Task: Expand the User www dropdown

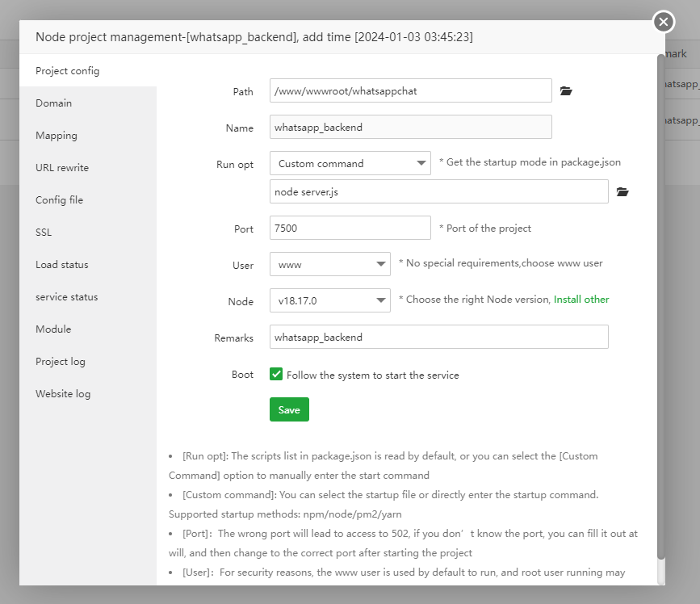Action: [x=330, y=264]
